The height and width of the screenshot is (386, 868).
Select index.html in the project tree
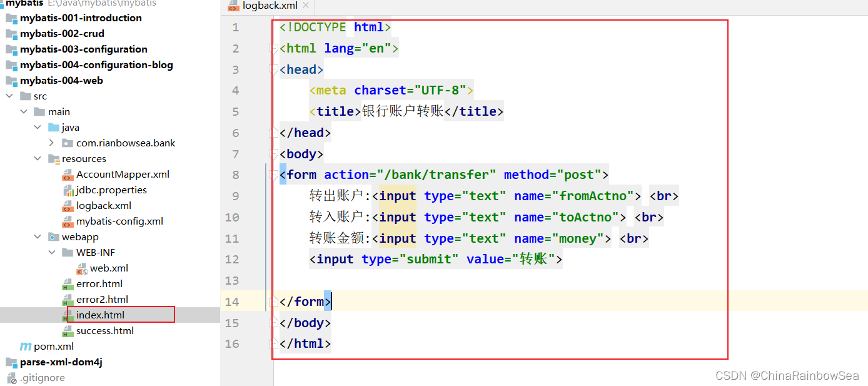[100, 315]
